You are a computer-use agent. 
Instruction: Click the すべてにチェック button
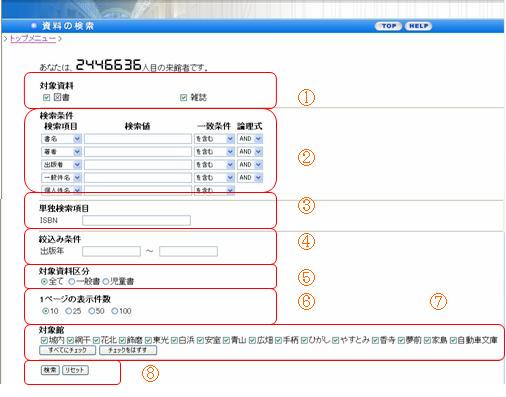[68, 350]
